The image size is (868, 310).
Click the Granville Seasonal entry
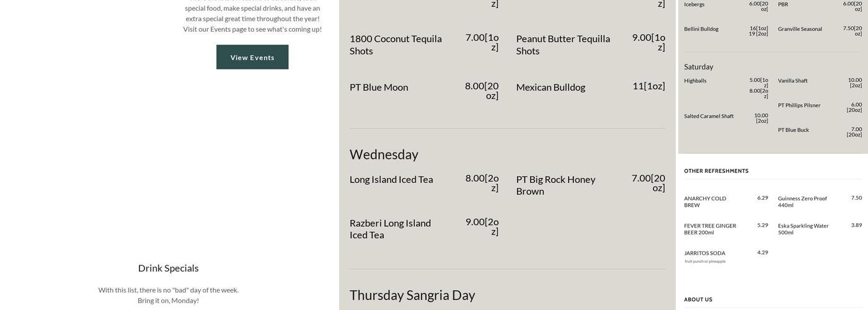[800, 29]
